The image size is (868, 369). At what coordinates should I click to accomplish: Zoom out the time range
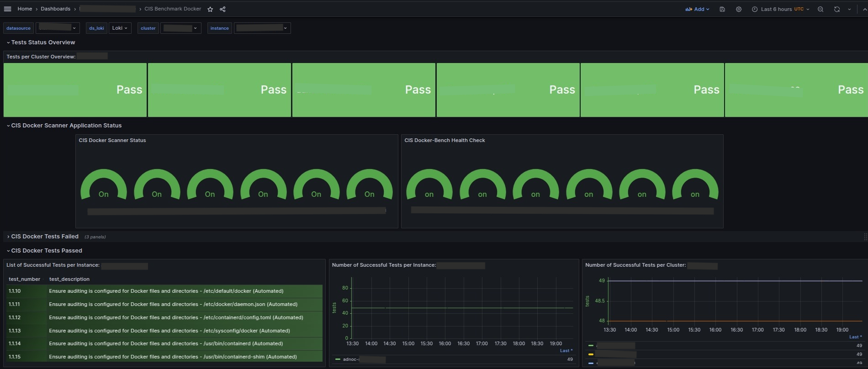[x=820, y=9]
